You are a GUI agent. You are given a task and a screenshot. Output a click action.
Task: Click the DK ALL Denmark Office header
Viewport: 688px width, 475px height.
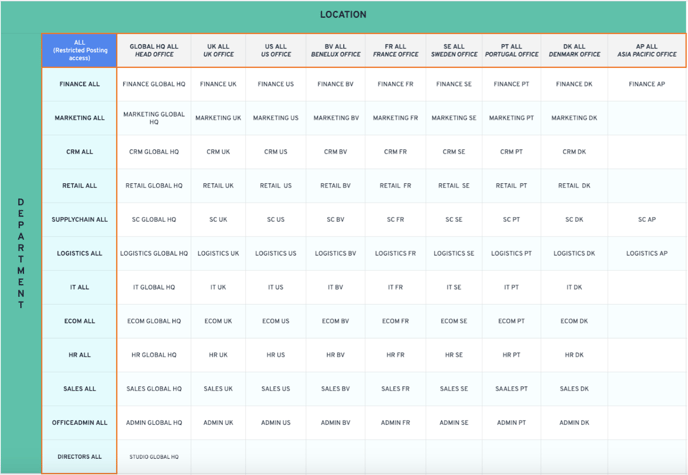coord(574,51)
